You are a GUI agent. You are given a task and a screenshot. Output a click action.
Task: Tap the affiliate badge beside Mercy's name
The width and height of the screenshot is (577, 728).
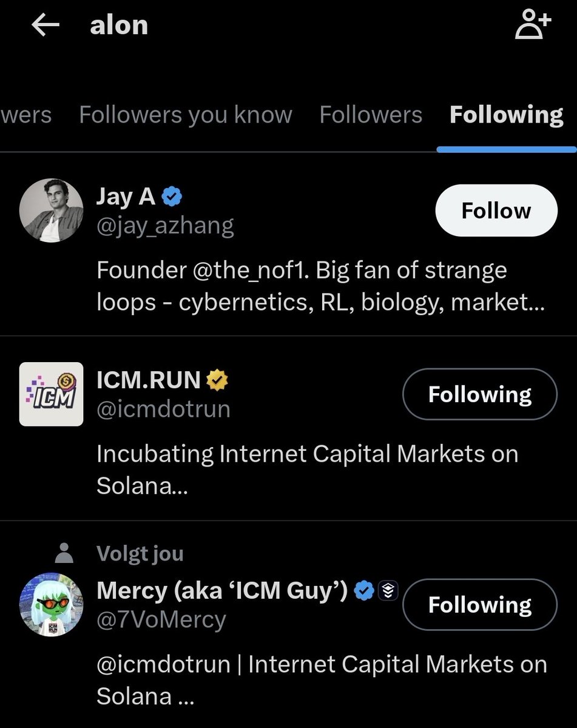pyautogui.click(x=388, y=590)
